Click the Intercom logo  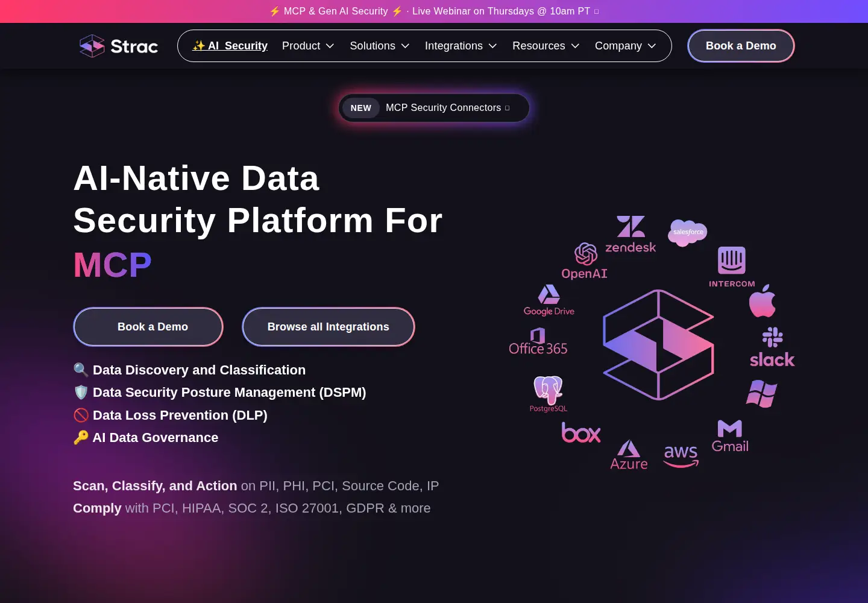click(x=732, y=267)
